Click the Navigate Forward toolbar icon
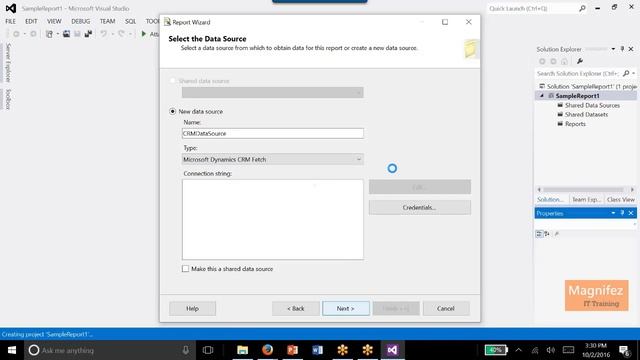Viewport: 640px width, 360px height. pos(33,34)
